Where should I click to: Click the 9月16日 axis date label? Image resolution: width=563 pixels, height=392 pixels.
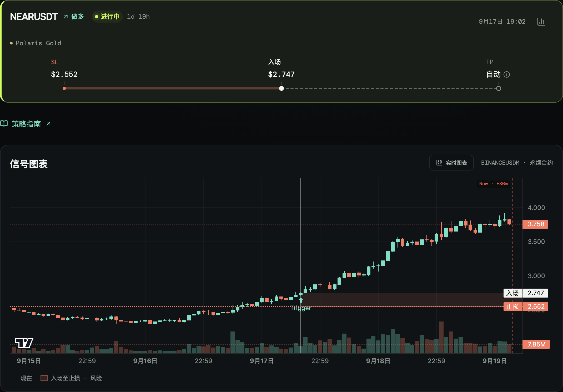[x=145, y=361]
